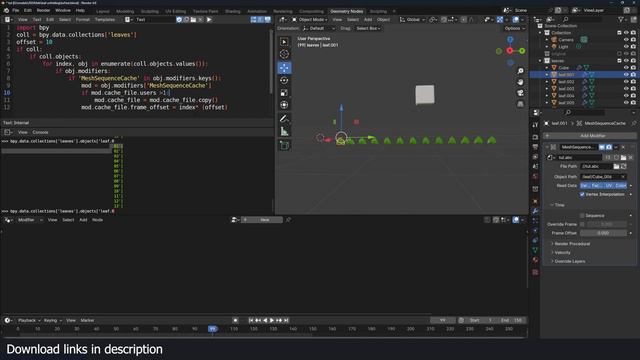Activate the Transform tool in viewport toolbar
Image resolution: width=640 pixels, height=360 pixels.
pyautogui.click(x=284, y=105)
